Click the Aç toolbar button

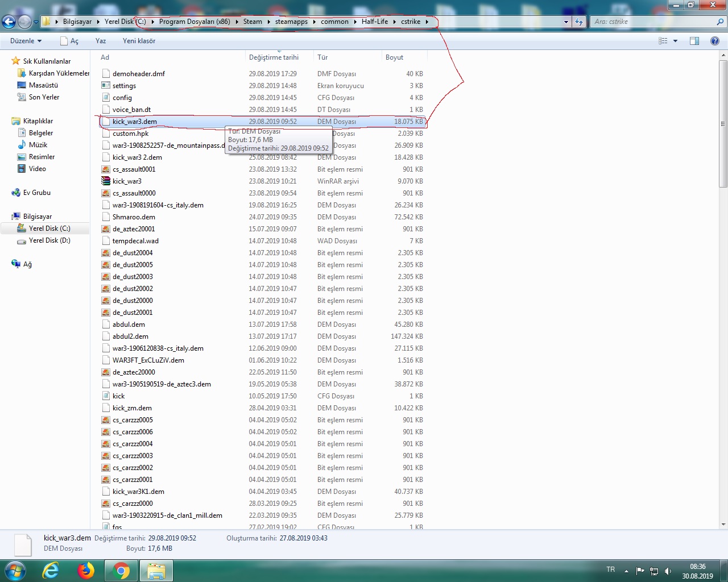click(x=69, y=41)
